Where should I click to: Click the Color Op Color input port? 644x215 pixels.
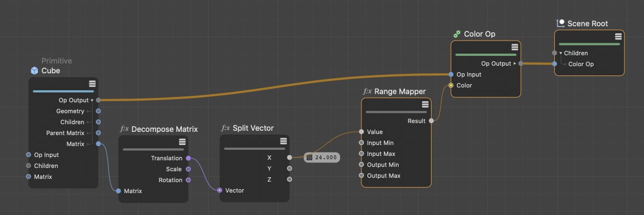tap(451, 85)
